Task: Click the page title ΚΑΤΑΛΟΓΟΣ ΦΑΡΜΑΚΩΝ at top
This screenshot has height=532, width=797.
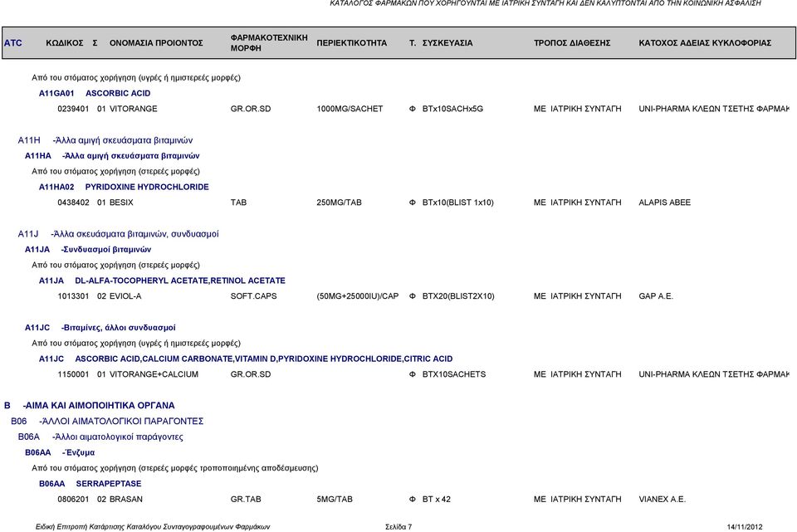Action: tap(545, 3)
